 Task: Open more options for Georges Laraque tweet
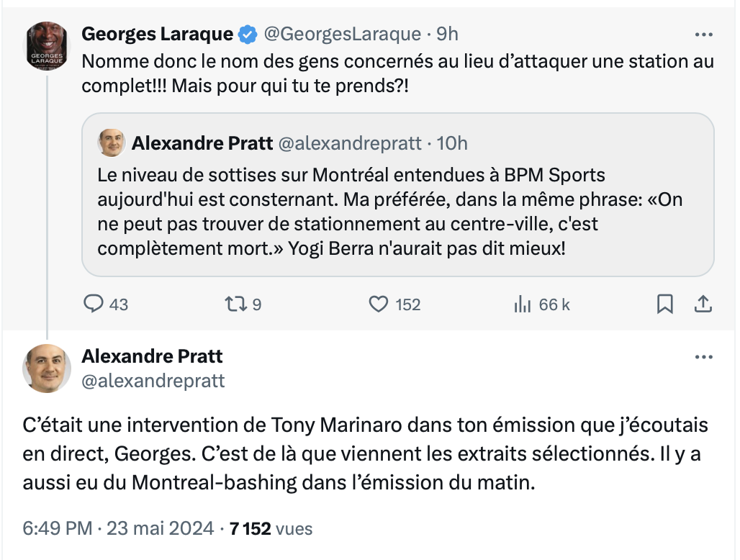703,34
